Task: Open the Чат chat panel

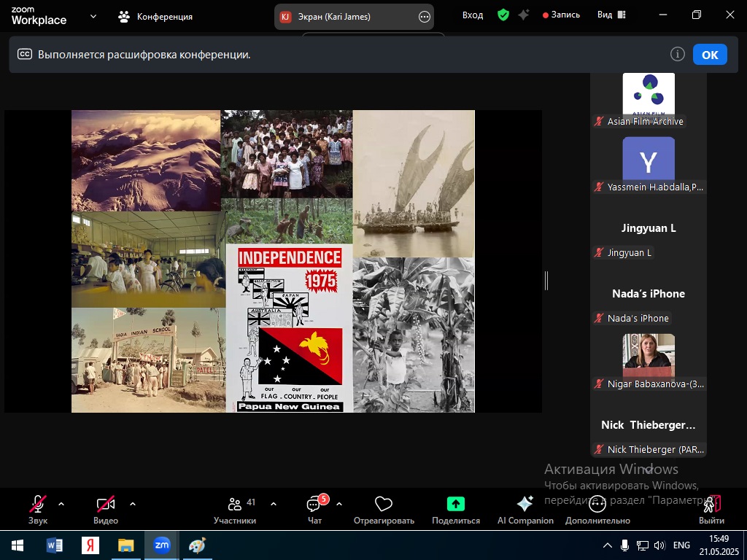Action: point(315,510)
